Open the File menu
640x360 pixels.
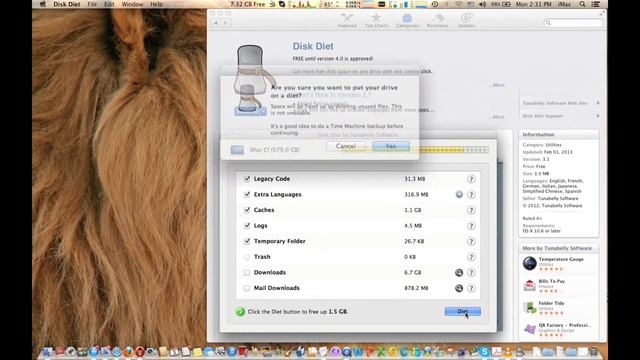pyautogui.click(x=92, y=4)
